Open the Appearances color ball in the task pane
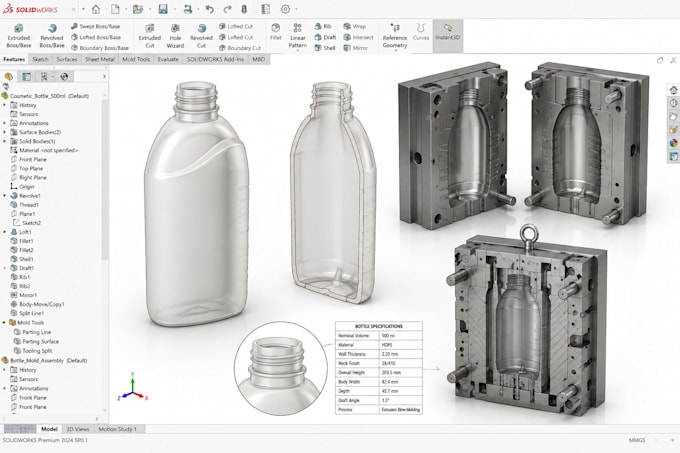 point(673,143)
